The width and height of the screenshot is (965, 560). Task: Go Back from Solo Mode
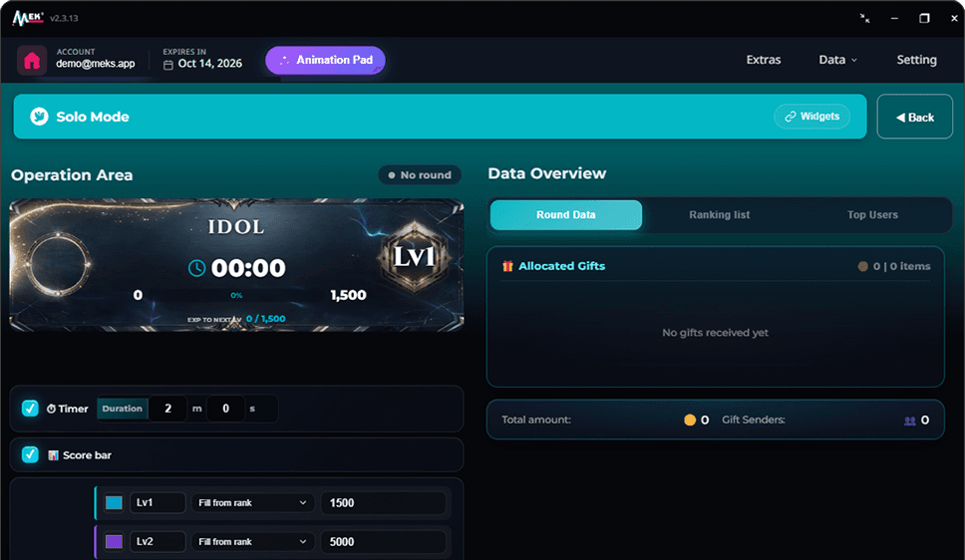(914, 117)
